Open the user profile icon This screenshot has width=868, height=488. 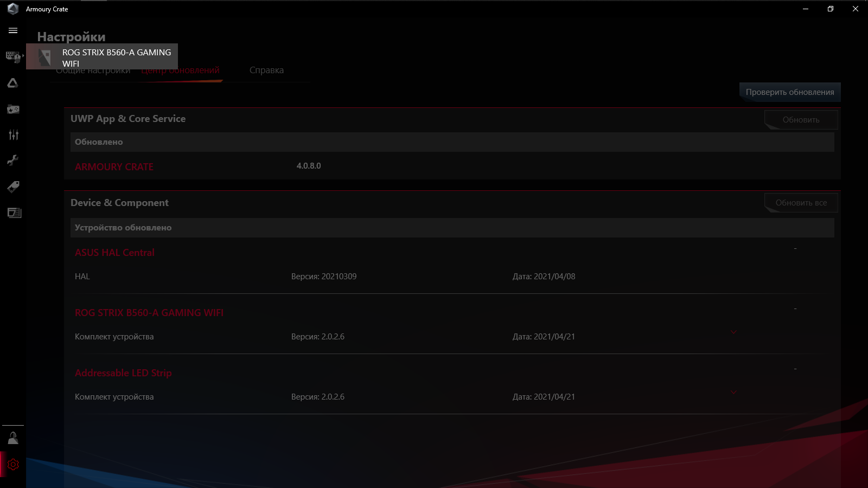pyautogui.click(x=13, y=438)
